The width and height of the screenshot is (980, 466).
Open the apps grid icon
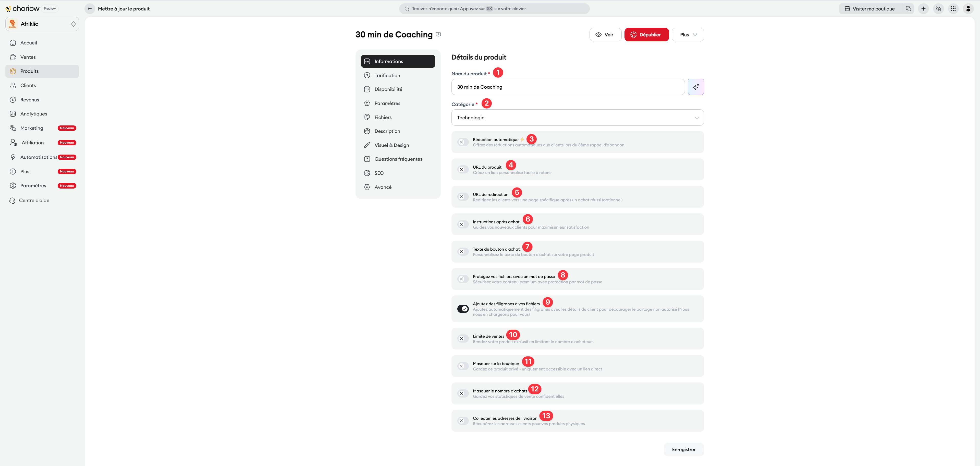(x=953, y=9)
